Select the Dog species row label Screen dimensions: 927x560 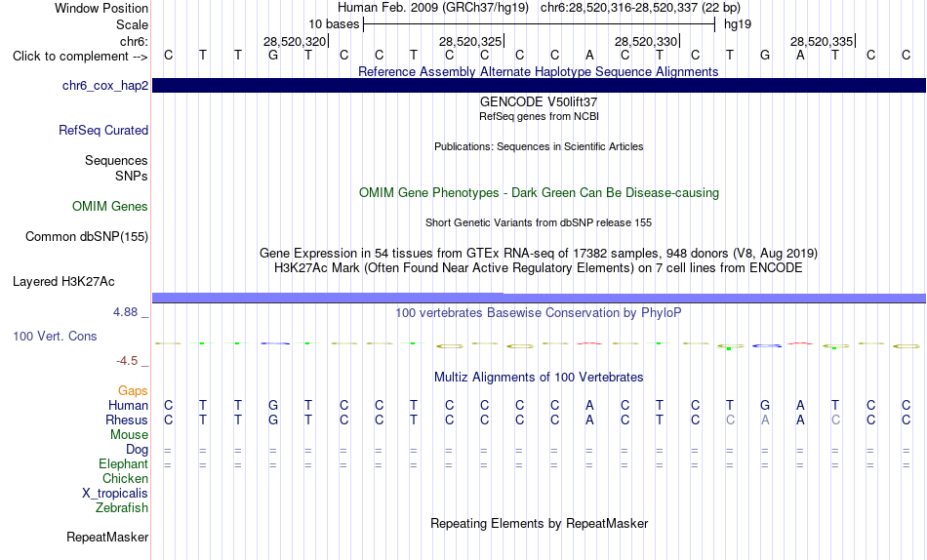[x=138, y=450]
